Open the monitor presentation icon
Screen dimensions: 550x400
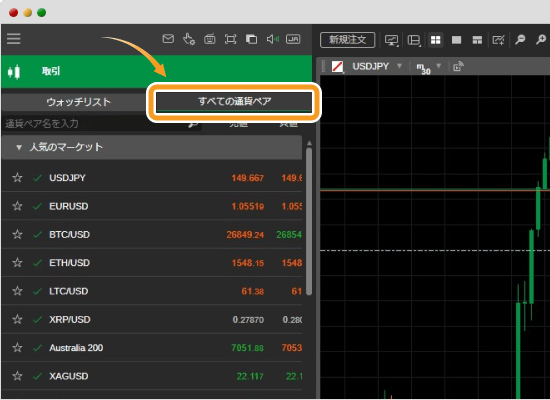tap(391, 40)
